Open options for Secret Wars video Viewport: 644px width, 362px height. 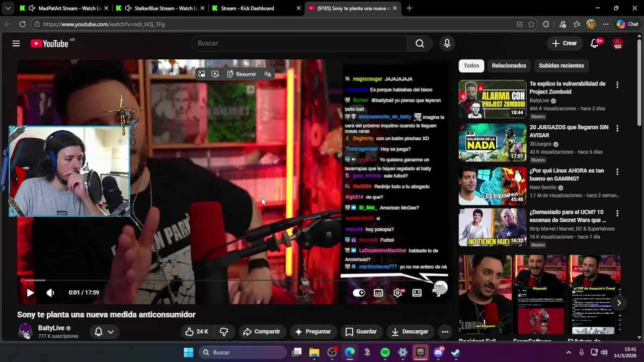pyautogui.click(x=617, y=213)
